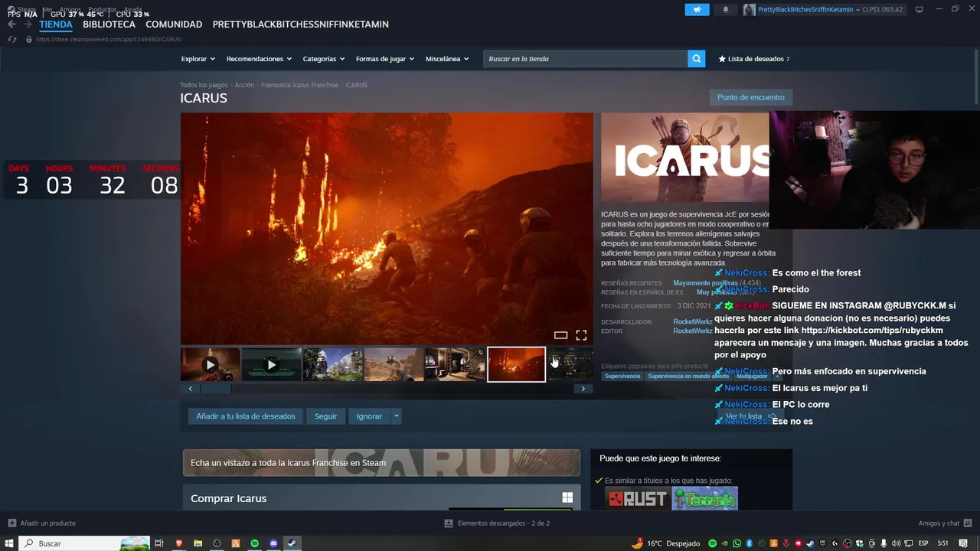
Task: Open the Icarus Franchise banner
Action: pos(381,463)
